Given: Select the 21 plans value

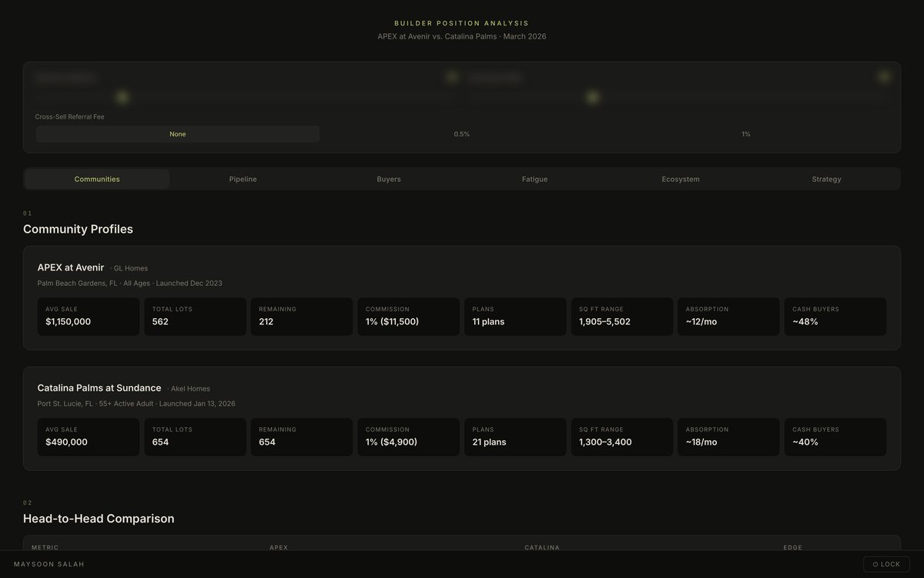Looking at the screenshot, I should pyautogui.click(x=489, y=442).
